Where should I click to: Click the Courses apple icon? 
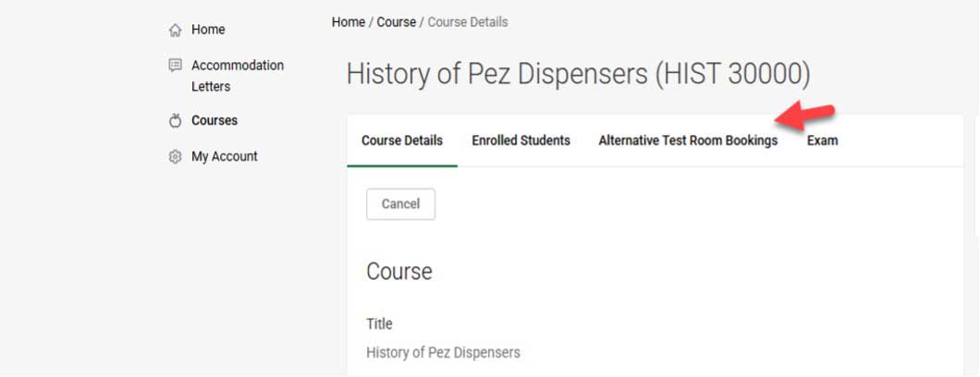pos(176,121)
